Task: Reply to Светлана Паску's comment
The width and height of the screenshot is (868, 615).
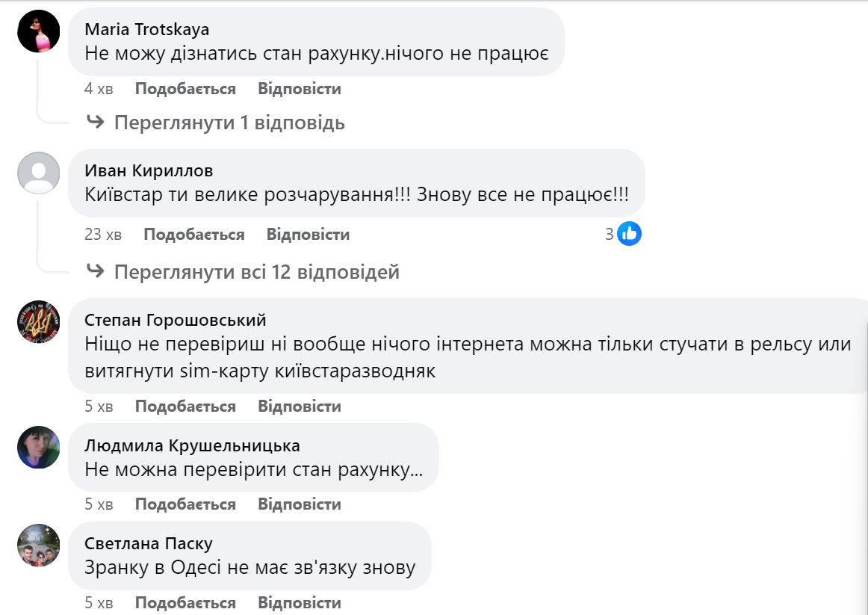Action: (299, 603)
